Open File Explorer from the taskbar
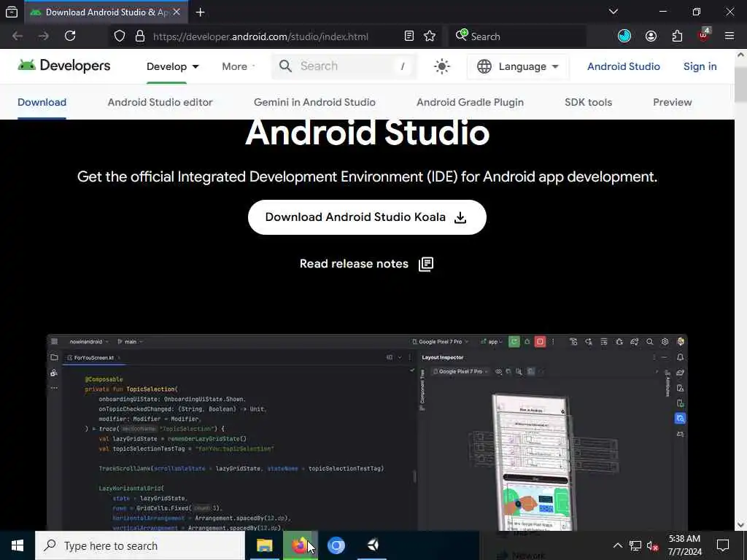Image resolution: width=747 pixels, height=560 pixels. pos(264,545)
